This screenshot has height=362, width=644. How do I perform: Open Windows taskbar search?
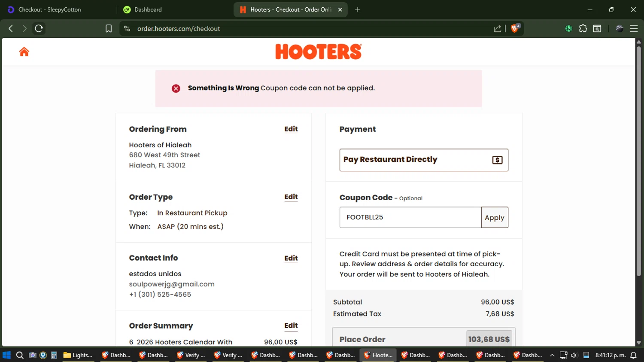pos(20,355)
